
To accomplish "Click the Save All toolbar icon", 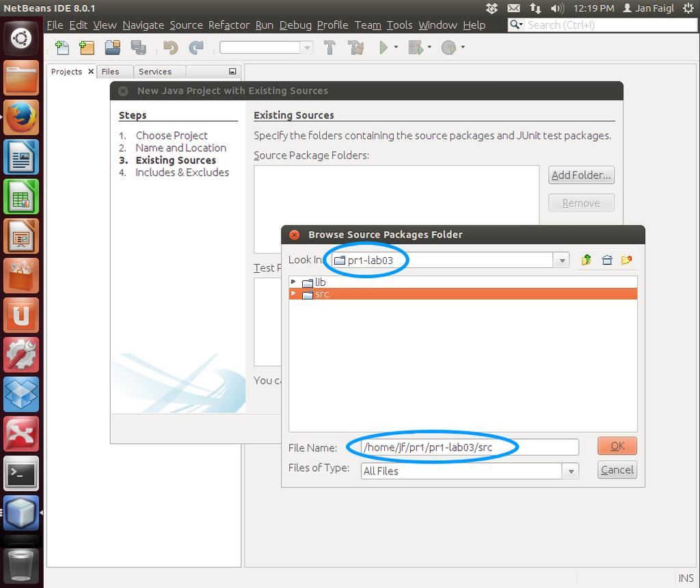I will click(x=138, y=47).
